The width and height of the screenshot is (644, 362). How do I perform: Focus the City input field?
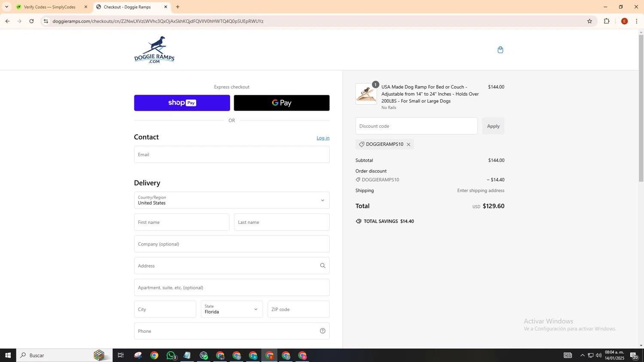click(x=165, y=309)
